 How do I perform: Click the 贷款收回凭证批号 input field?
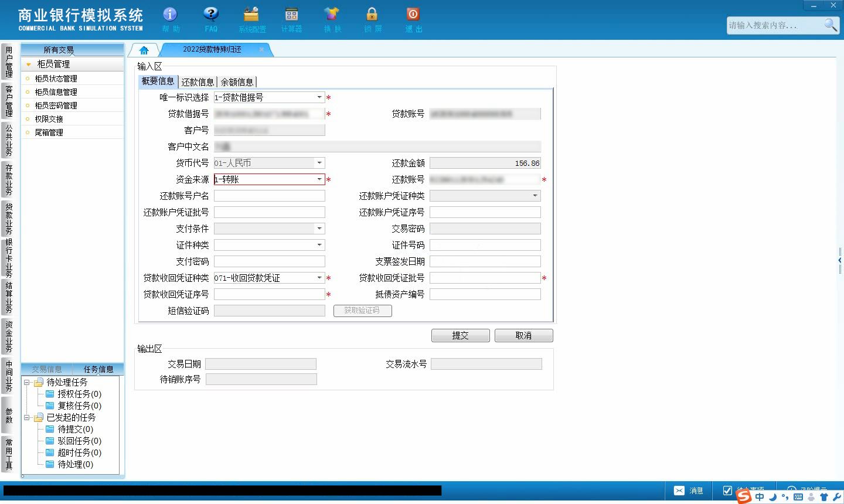point(485,278)
